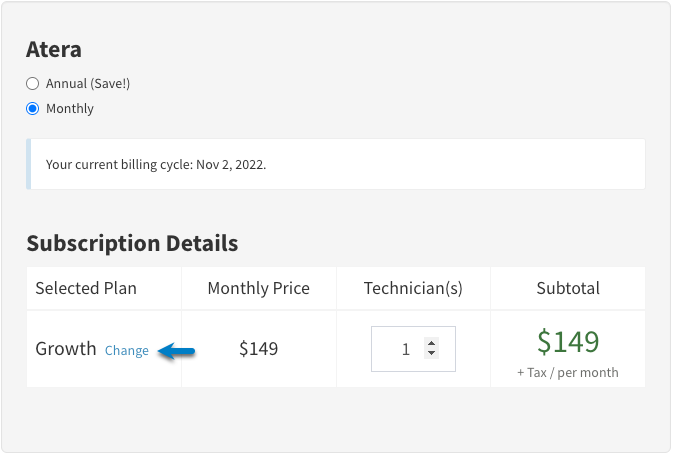Click the Atera heading
Screen dimensions: 674x453
pyautogui.click(x=54, y=49)
